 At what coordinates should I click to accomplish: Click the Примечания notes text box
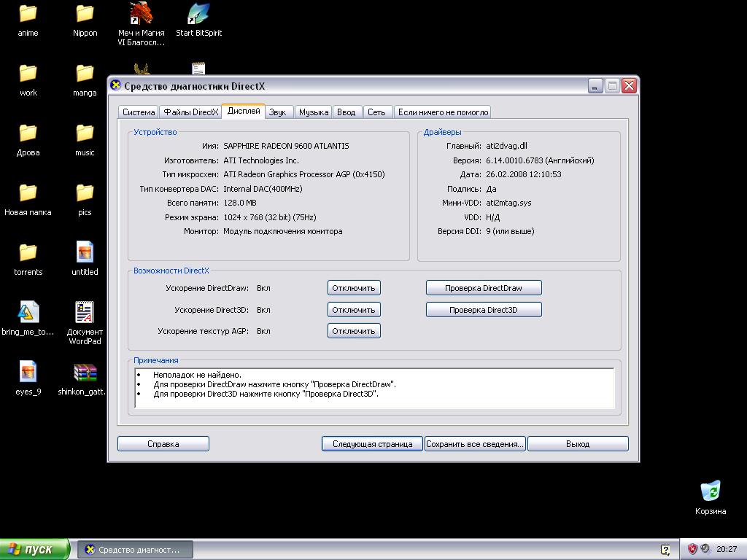pos(374,388)
